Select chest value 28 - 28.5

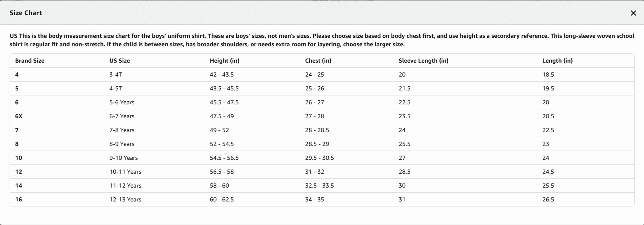pos(317,130)
